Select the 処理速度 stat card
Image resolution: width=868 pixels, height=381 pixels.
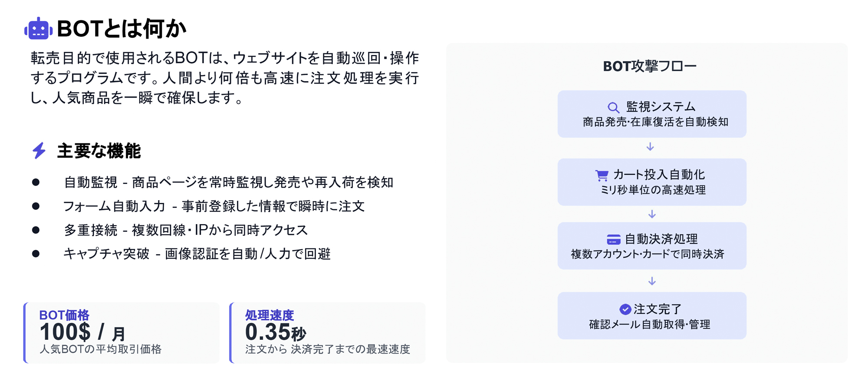pos(328,332)
